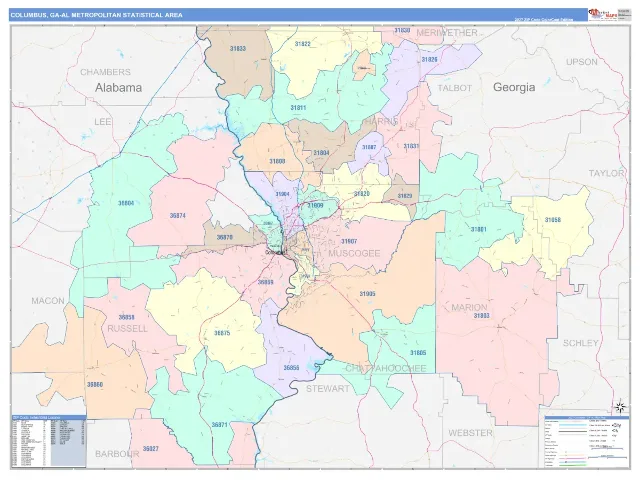This screenshot has height=480, width=640.
Task: Click ZIP code label 36874
Action: coord(178,216)
